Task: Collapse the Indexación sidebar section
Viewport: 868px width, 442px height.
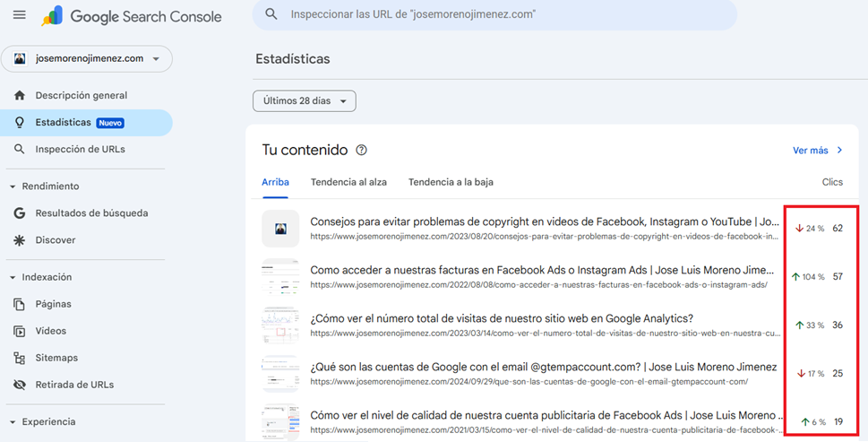Action: click(x=13, y=278)
